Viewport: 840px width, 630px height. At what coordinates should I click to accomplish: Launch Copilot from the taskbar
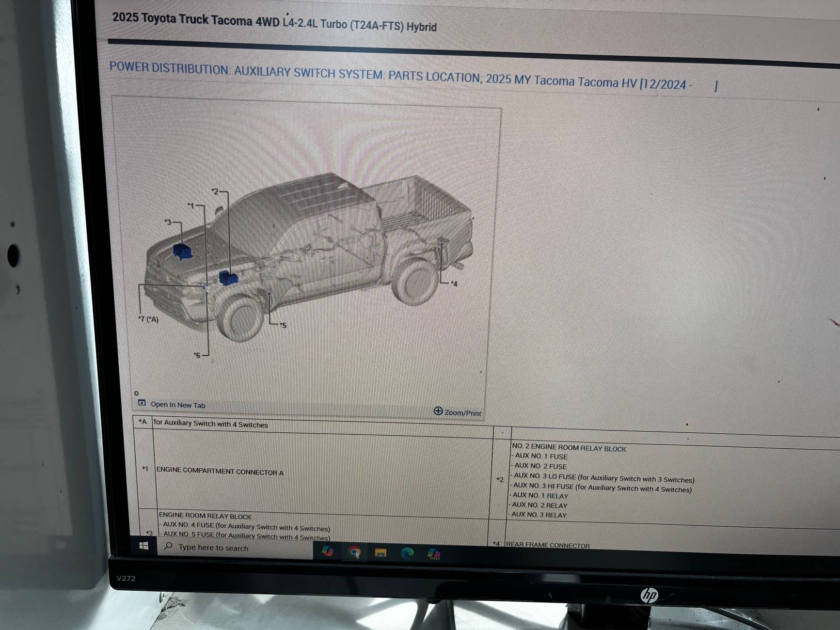point(328,551)
